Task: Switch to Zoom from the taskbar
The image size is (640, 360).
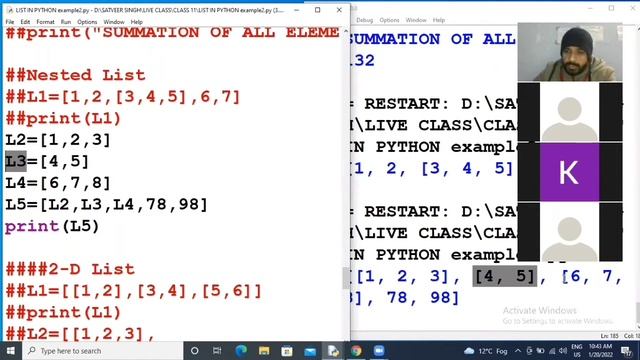Action: (379, 351)
